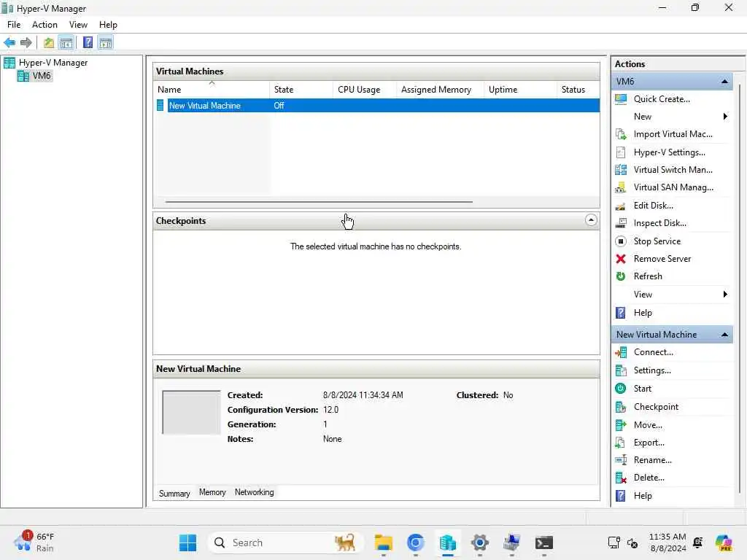Sort by the Status column header
Viewport: 747px width, 560px height.
(578, 90)
